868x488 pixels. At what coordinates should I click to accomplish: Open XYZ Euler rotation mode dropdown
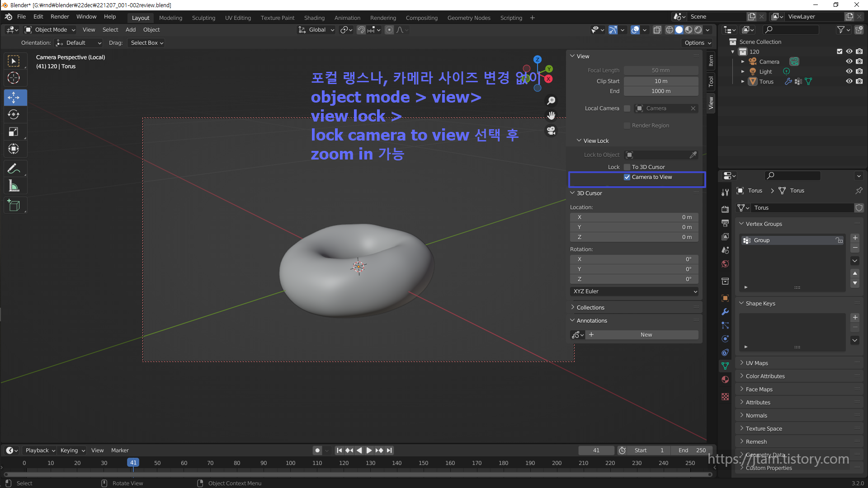click(x=634, y=291)
